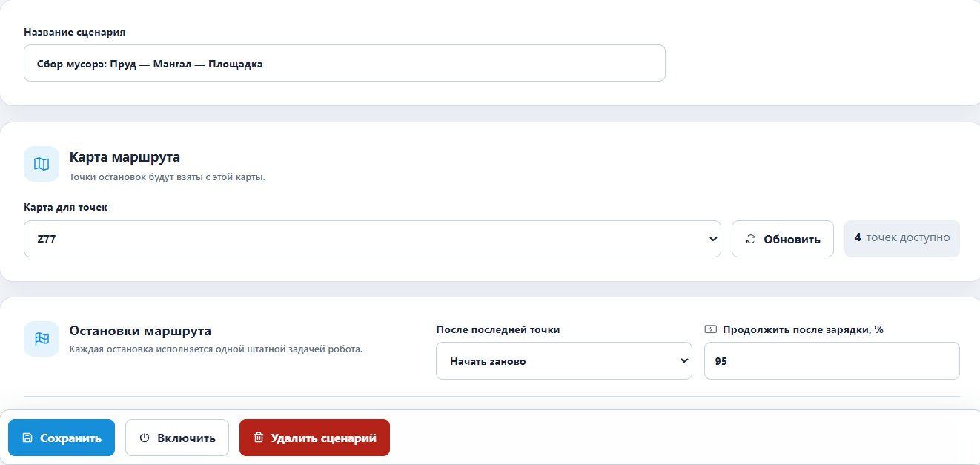Click the Название сценария label
980x465 pixels.
point(75,32)
